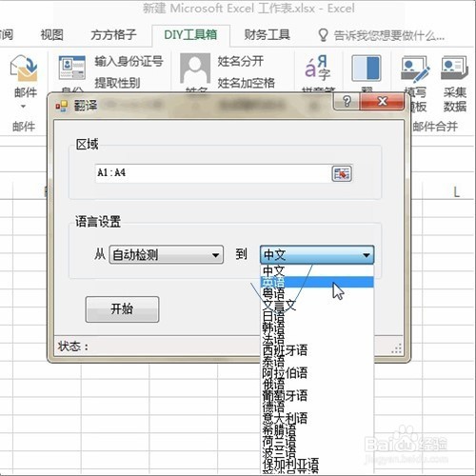The width and height of the screenshot is (476, 476).
Task: Select 文言文 in the language list
Action: (317, 305)
